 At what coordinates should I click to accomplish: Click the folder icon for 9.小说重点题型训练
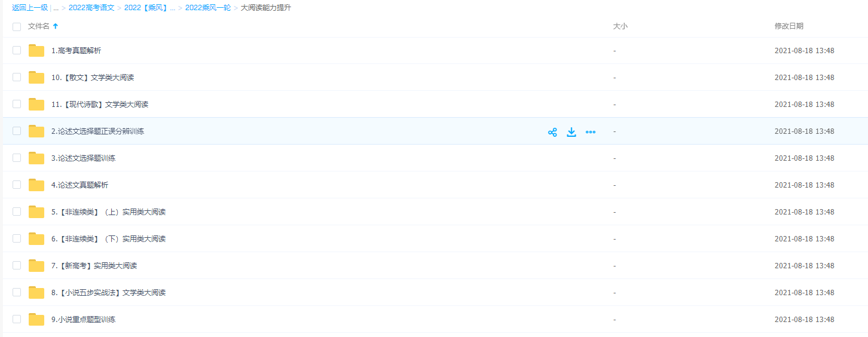pyautogui.click(x=36, y=320)
